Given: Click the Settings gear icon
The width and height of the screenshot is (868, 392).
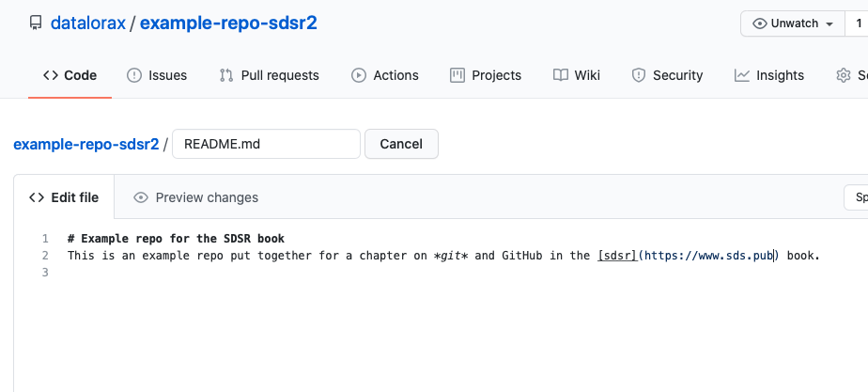Looking at the screenshot, I should tap(843, 75).
